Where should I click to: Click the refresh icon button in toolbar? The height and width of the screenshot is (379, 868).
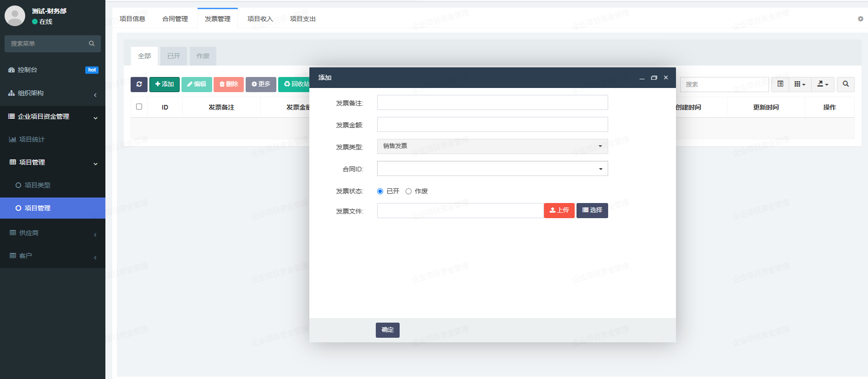(x=139, y=84)
